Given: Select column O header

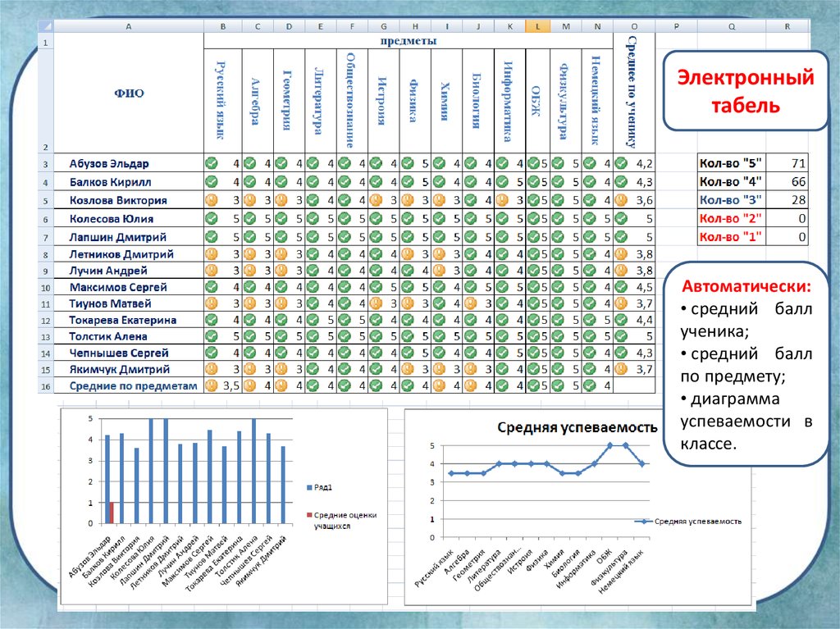Looking at the screenshot, I should (634, 26).
